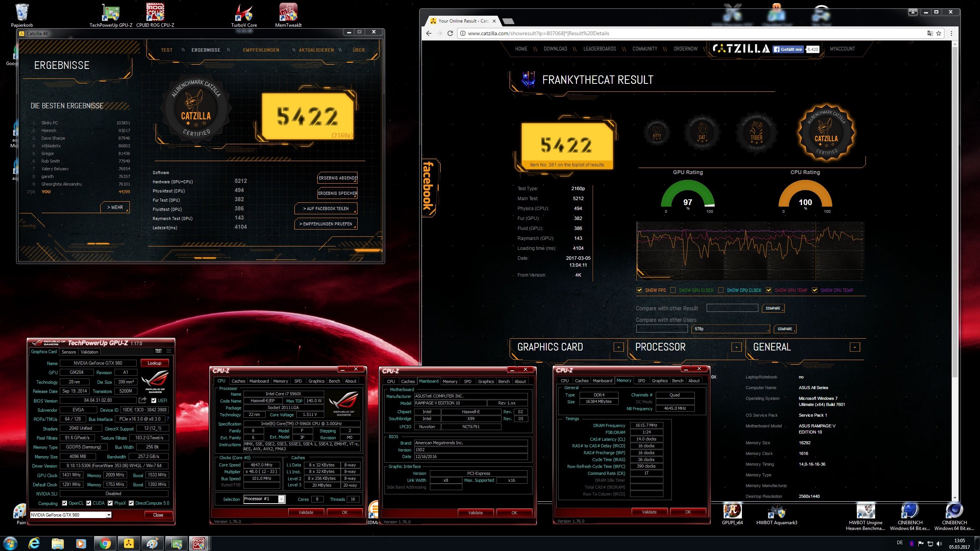Click ERGEBNIS ABSENDEN button

pyautogui.click(x=338, y=178)
